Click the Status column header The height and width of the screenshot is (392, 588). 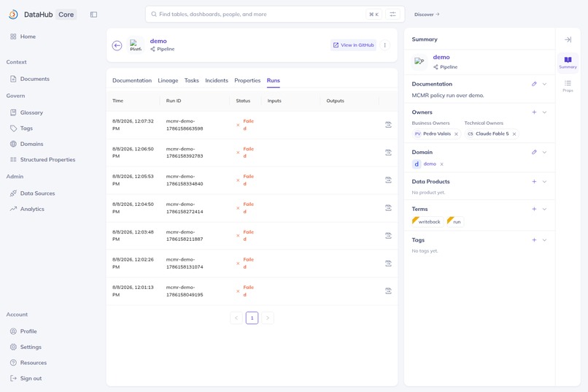pos(243,101)
